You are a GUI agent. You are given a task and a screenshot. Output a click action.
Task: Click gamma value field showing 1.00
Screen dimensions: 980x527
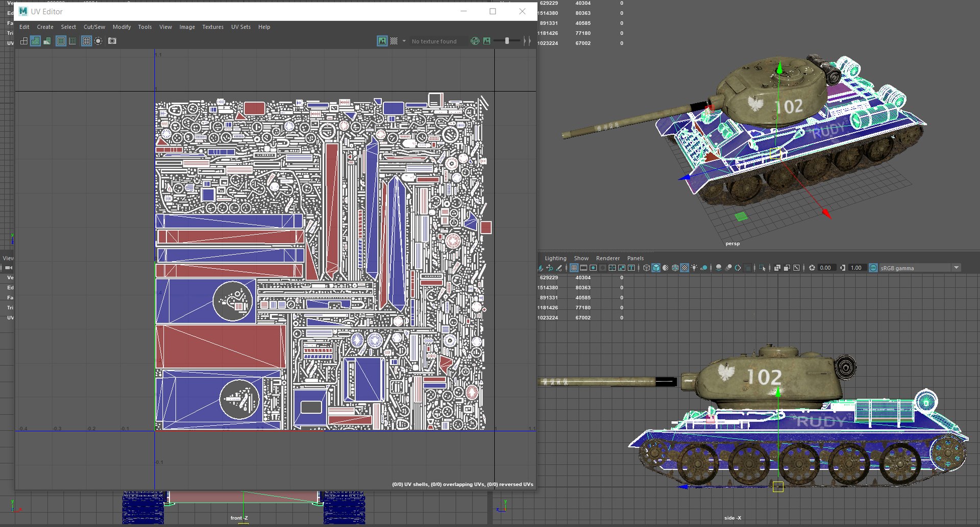click(x=857, y=268)
